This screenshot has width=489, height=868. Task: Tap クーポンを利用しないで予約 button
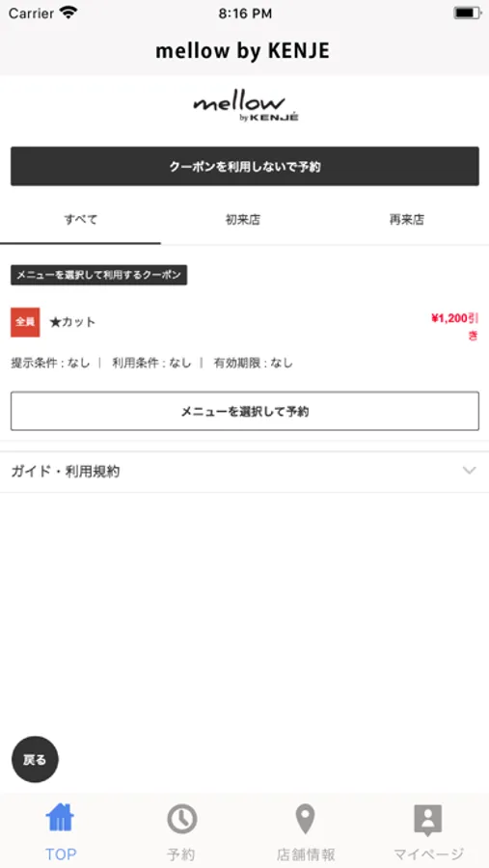(x=245, y=166)
